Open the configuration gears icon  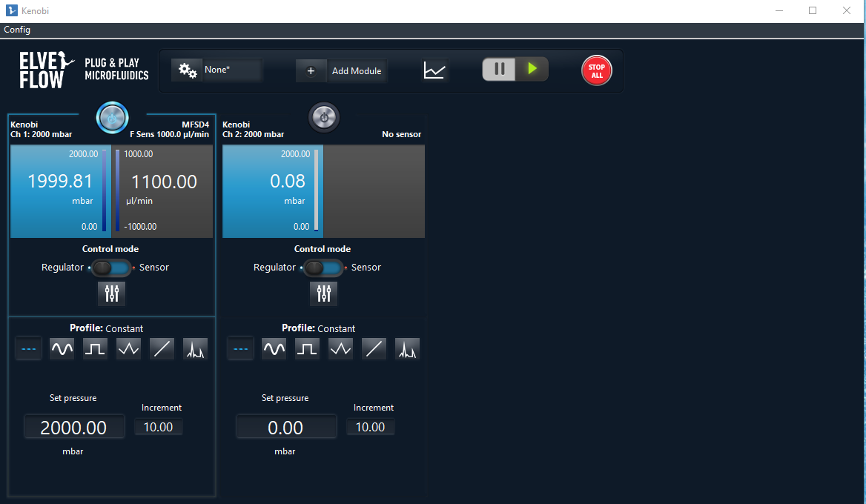[x=187, y=70]
